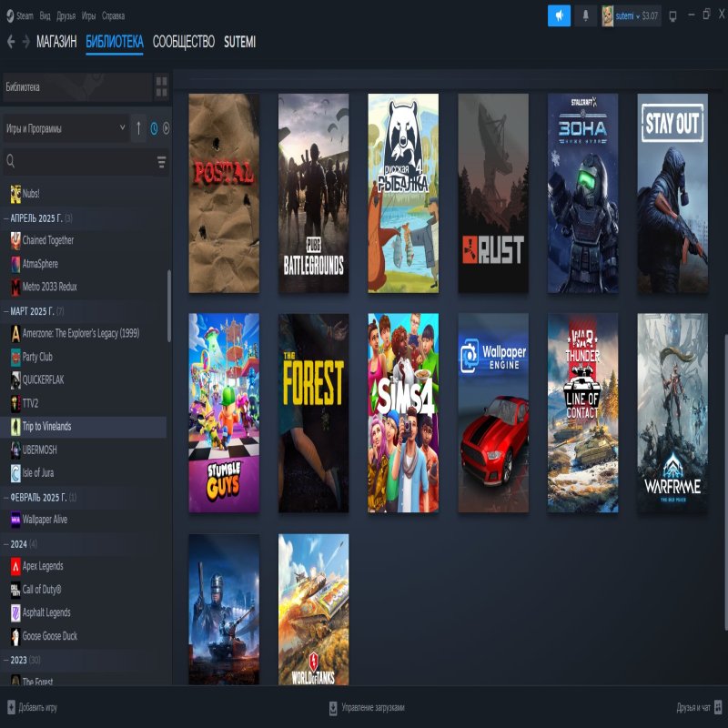
Task: Click the grid collections view icon
Action: (x=162, y=86)
